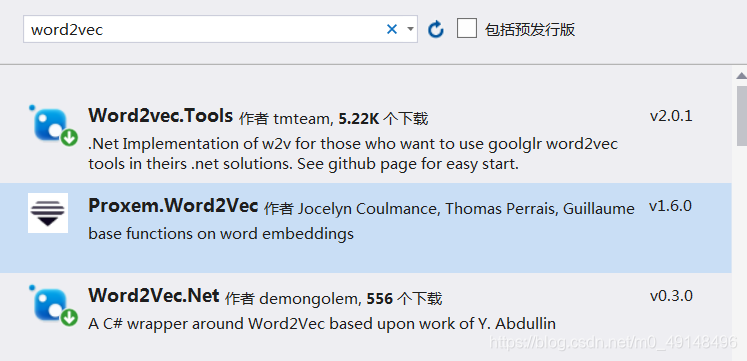Click version v1.6.0 of Proxem.Word2Vec

click(x=670, y=206)
